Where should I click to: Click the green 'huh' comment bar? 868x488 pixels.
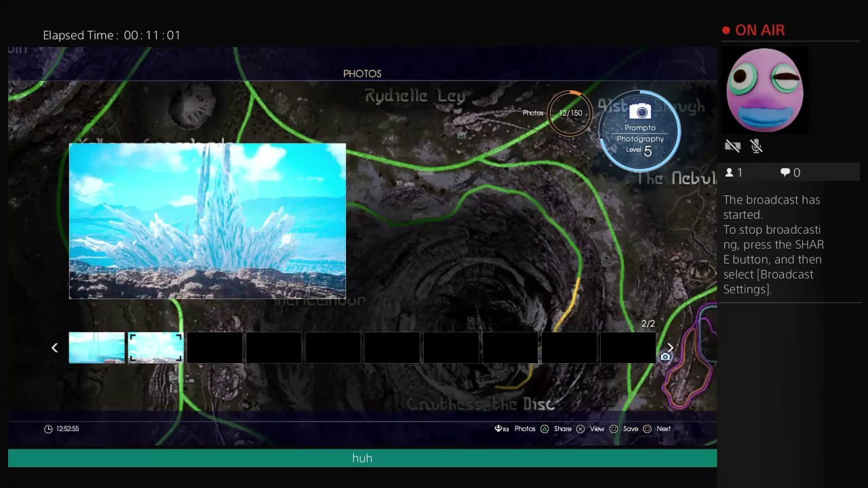tap(362, 458)
